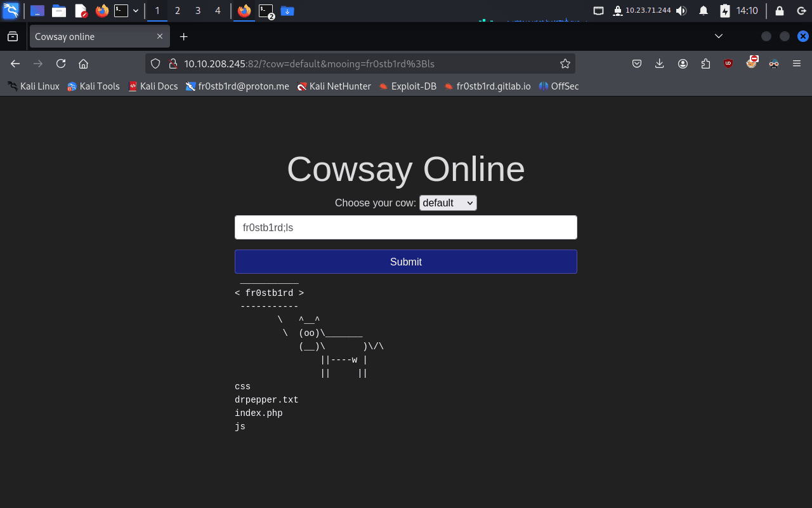Click the shield tracking protection icon
This screenshot has height=508, width=812.
click(x=155, y=63)
